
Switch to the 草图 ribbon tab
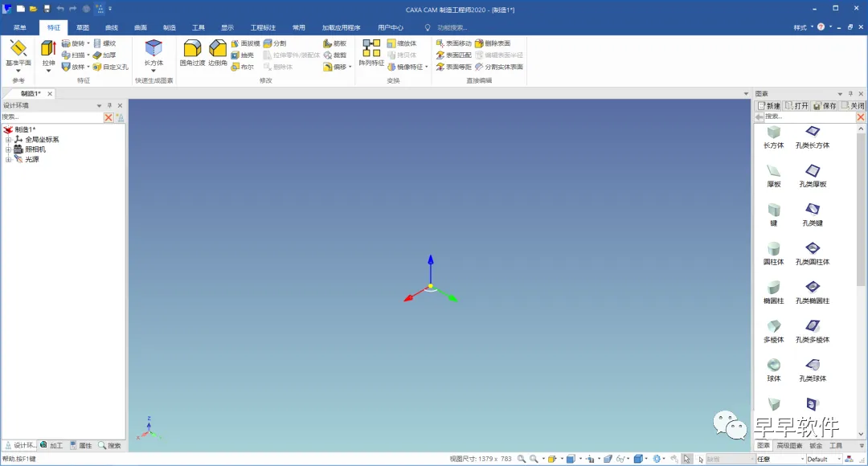[83, 27]
